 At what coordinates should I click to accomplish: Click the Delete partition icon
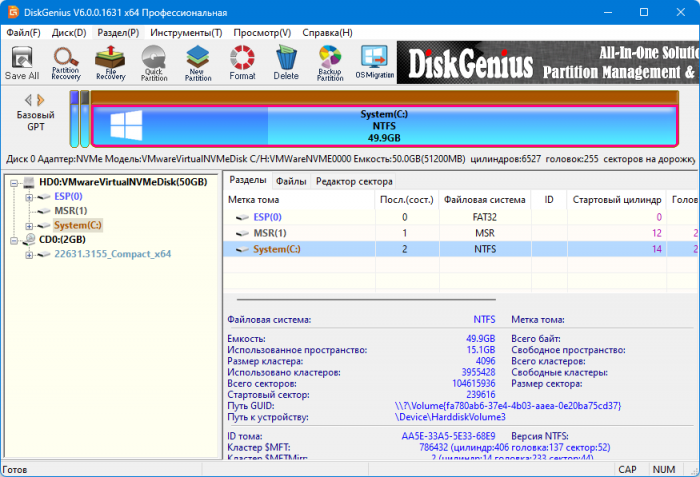(x=286, y=63)
